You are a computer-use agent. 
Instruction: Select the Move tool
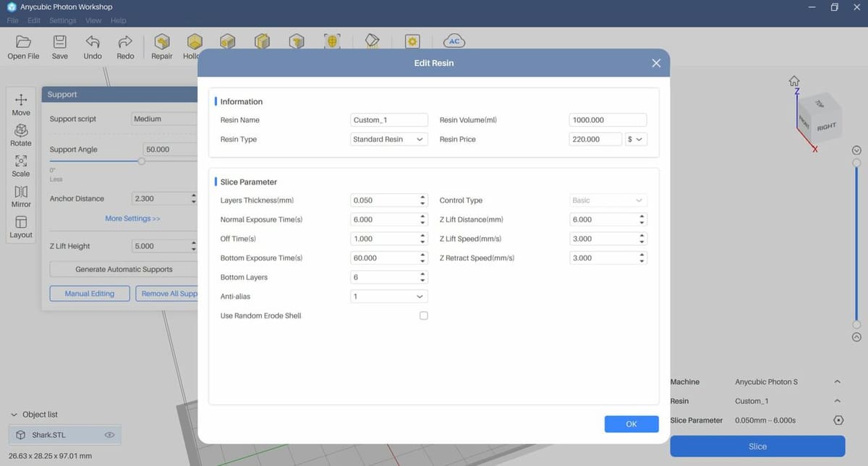pos(21,105)
